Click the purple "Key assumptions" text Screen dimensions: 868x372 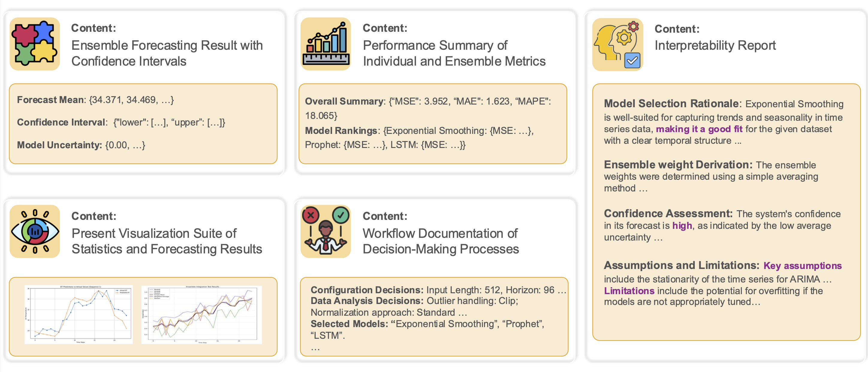(x=802, y=266)
